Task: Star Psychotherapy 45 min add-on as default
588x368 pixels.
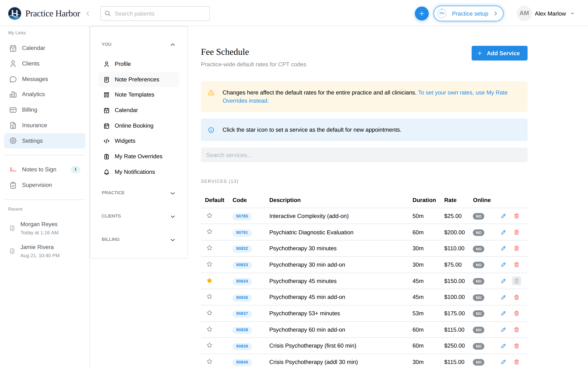Action: coord(209,296)
